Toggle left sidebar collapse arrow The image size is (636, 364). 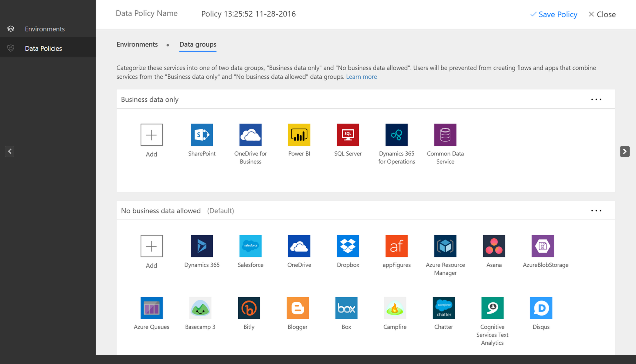10,151
